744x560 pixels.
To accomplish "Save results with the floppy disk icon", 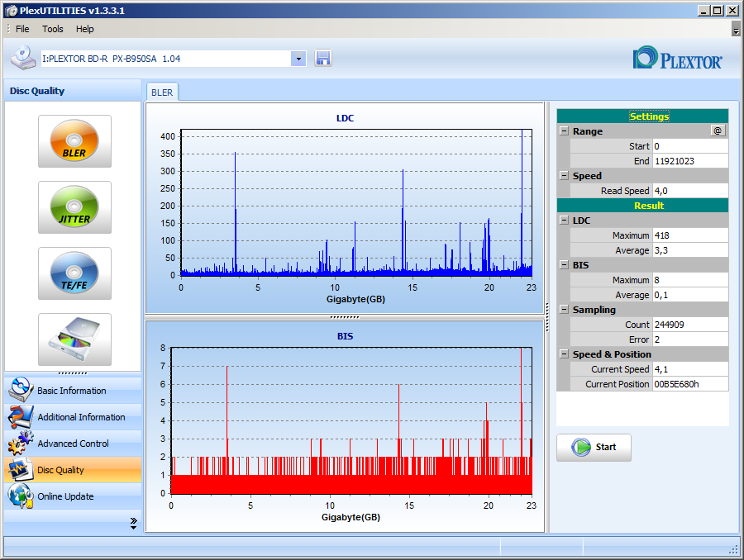I will [x=322, y=59].
